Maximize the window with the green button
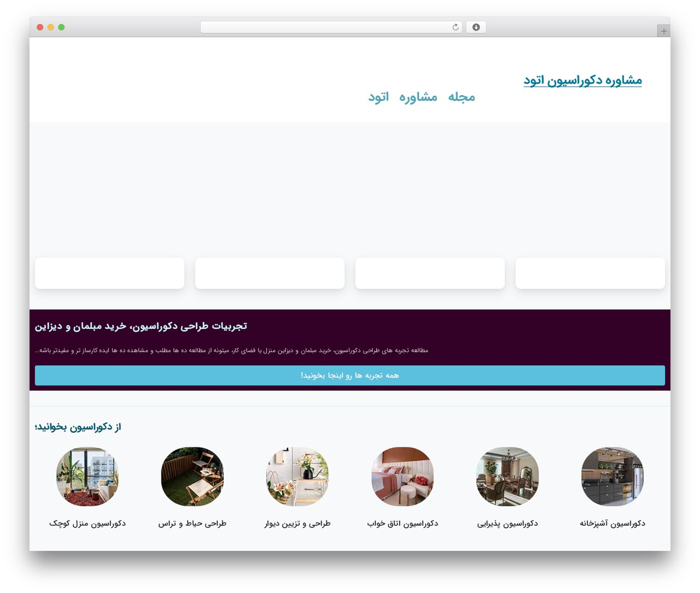The width and height of the screenshot is (700, 593). tap(61, 27)
